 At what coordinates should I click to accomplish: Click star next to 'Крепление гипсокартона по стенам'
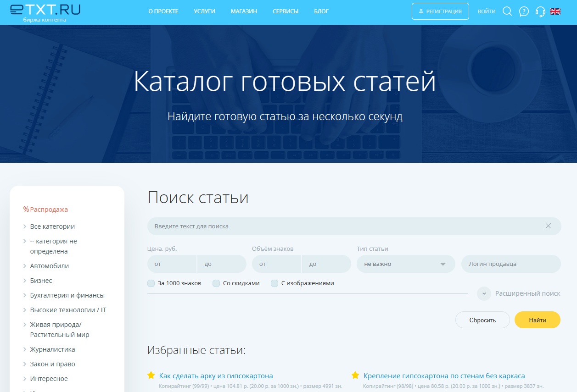pyautogui.click(x=355, y=375)
